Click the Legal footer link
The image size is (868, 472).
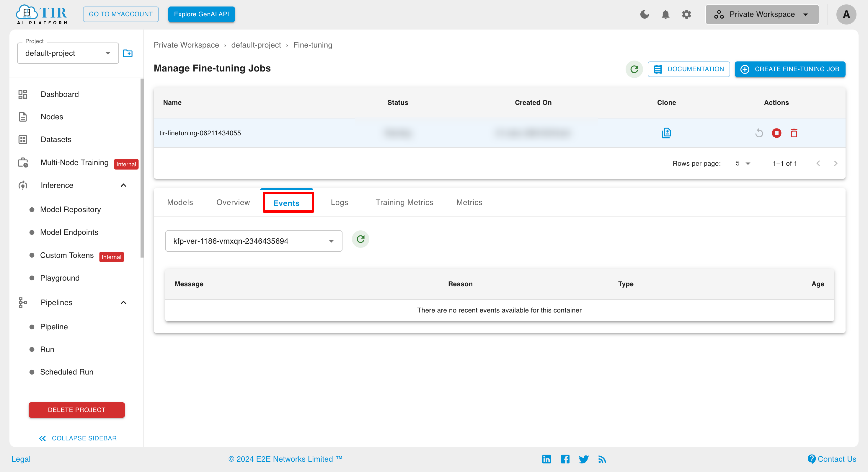21,459
